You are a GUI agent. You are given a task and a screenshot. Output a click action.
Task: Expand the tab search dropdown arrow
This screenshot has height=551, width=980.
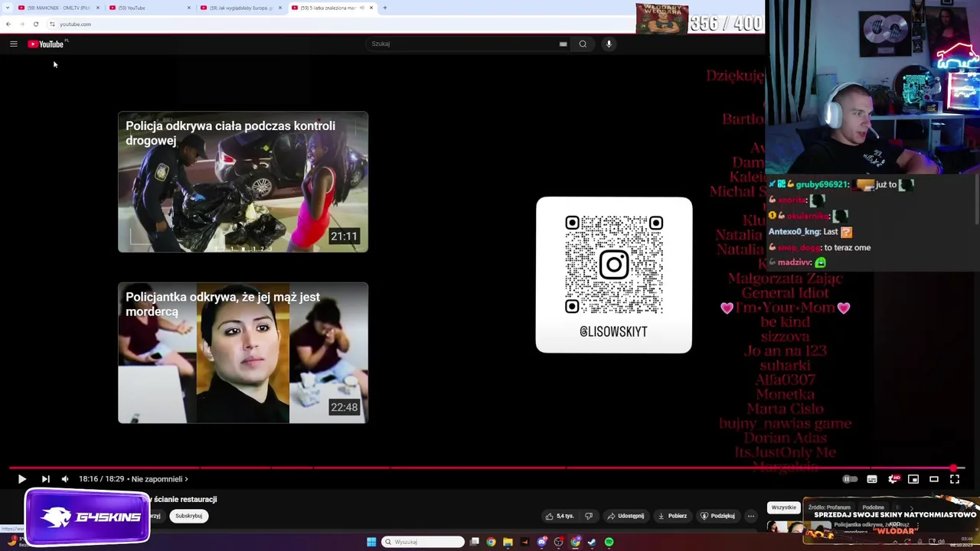8,8
